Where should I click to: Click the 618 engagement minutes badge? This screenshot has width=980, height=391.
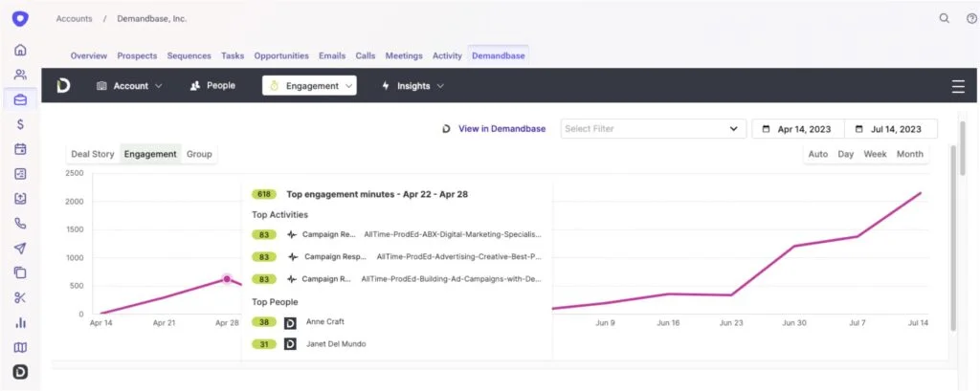[264, 194]
